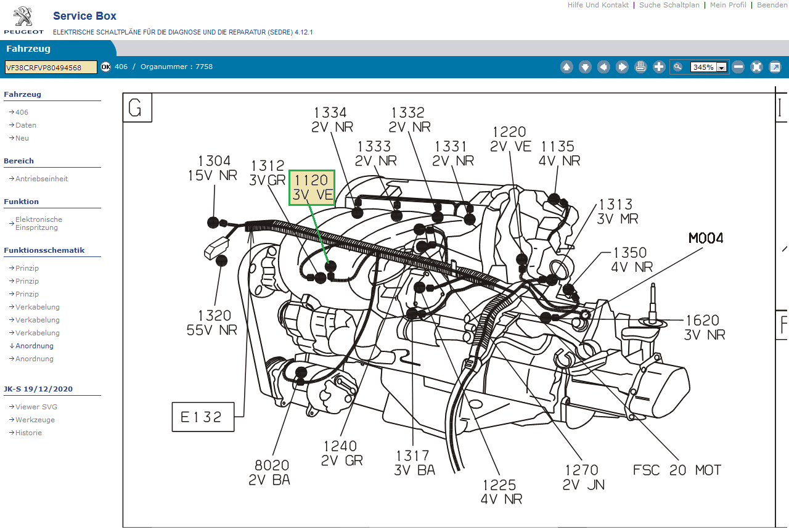
Task: Select the Fahrzeug tab
Action: tap(28, 49)
